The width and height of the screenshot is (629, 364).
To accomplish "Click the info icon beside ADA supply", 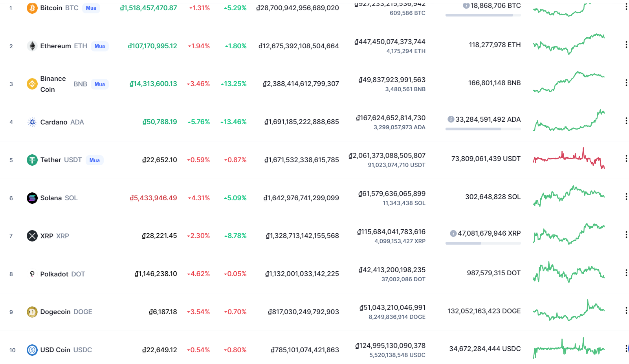I will (x=451, y=119).
